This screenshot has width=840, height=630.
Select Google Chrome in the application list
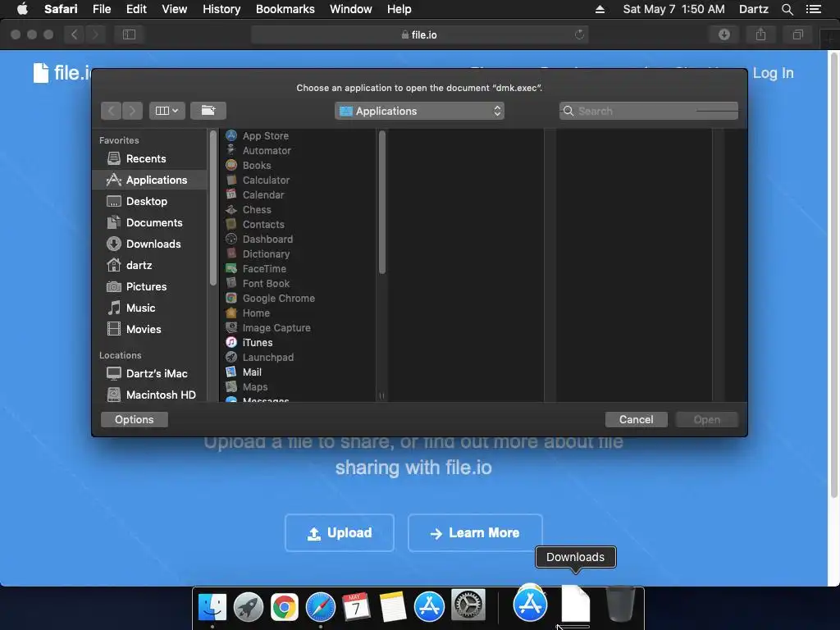pos(298,298)
